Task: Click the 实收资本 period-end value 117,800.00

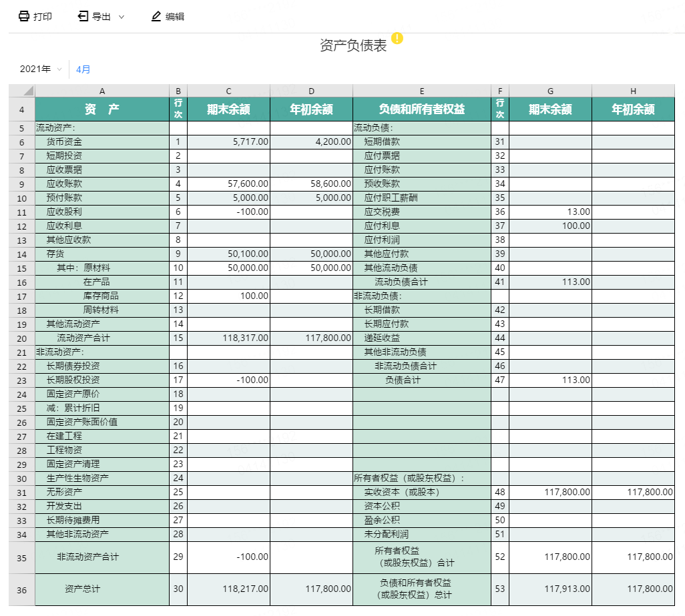Action: [x=550, y=492]
